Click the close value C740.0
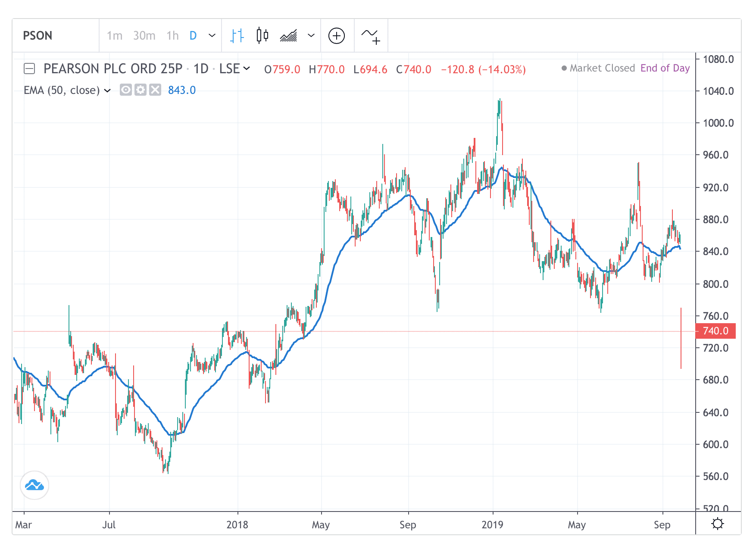Screen dimensions: 756x549 click(x=414, y=69)
